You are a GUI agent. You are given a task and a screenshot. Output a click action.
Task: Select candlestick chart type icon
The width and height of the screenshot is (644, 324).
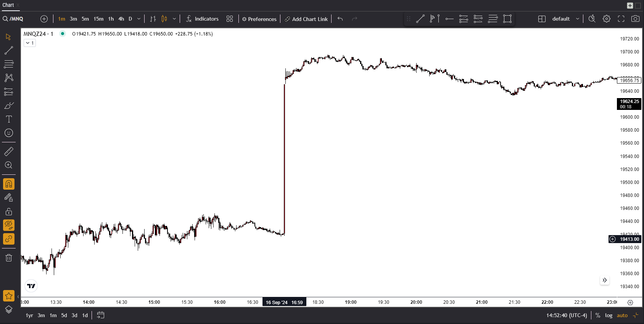(x=164, y=19)
